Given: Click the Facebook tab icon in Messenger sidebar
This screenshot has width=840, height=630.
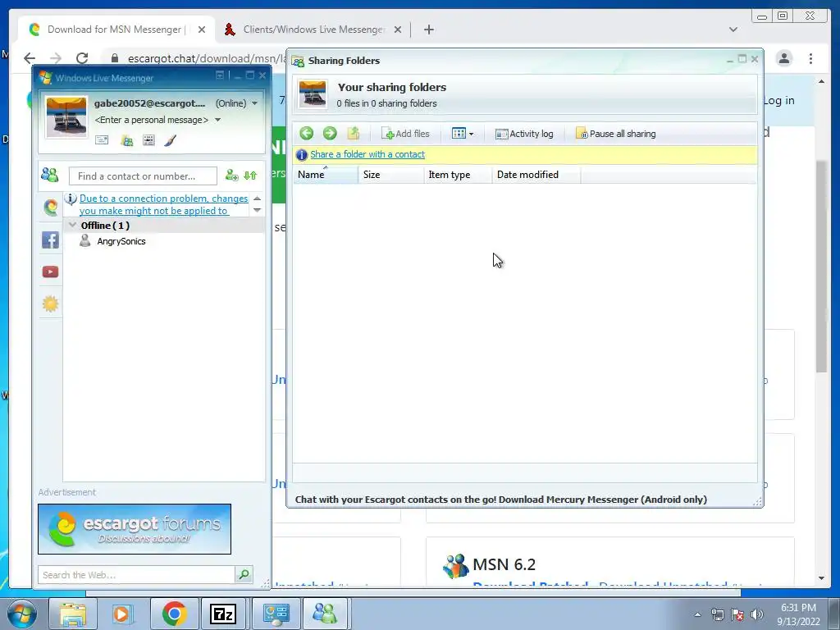Looking at the screenshot, I should pos(50,240).
